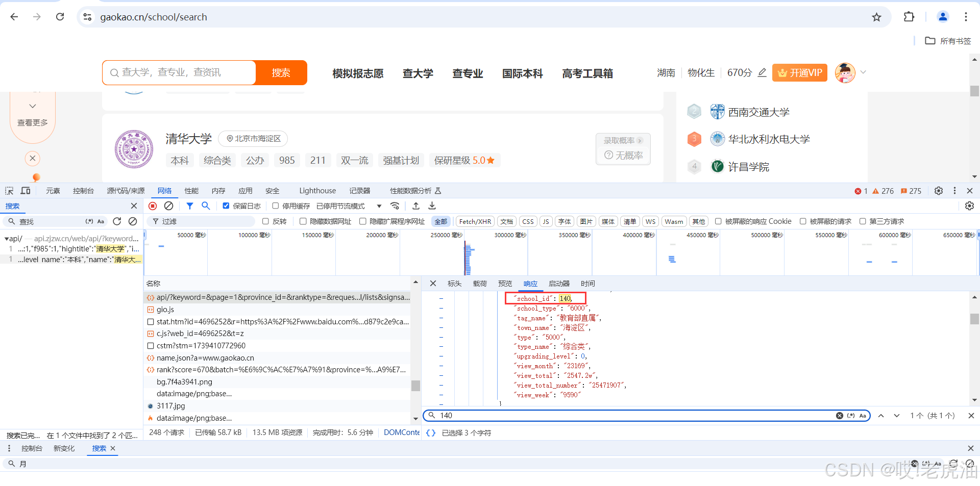
Task: Pretty print response with braces icon
Action: 431,432
